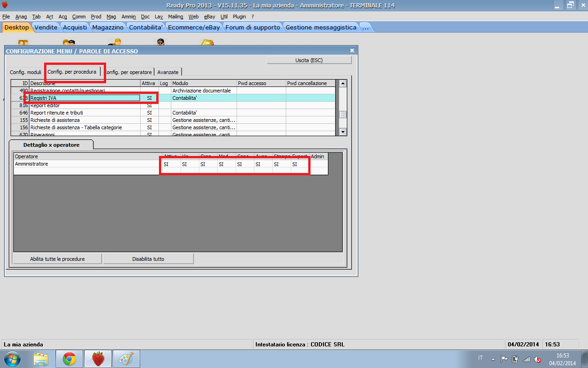Select the Amministratore operator row
The width and height of the screenshot is (588, 368).
point(171,164)
